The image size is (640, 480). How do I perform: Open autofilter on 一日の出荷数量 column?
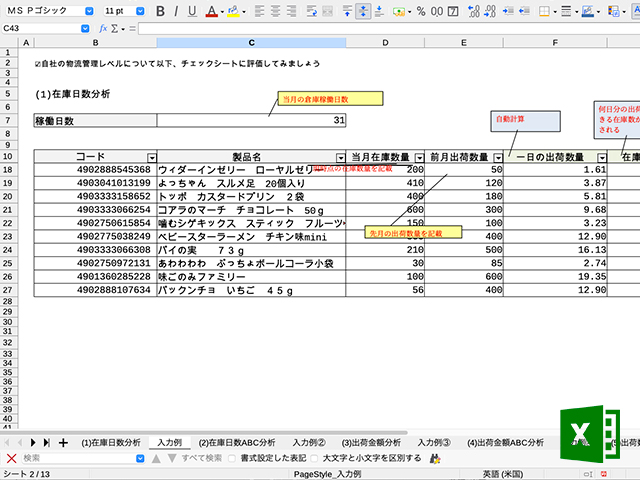click(x=602, y=158)
